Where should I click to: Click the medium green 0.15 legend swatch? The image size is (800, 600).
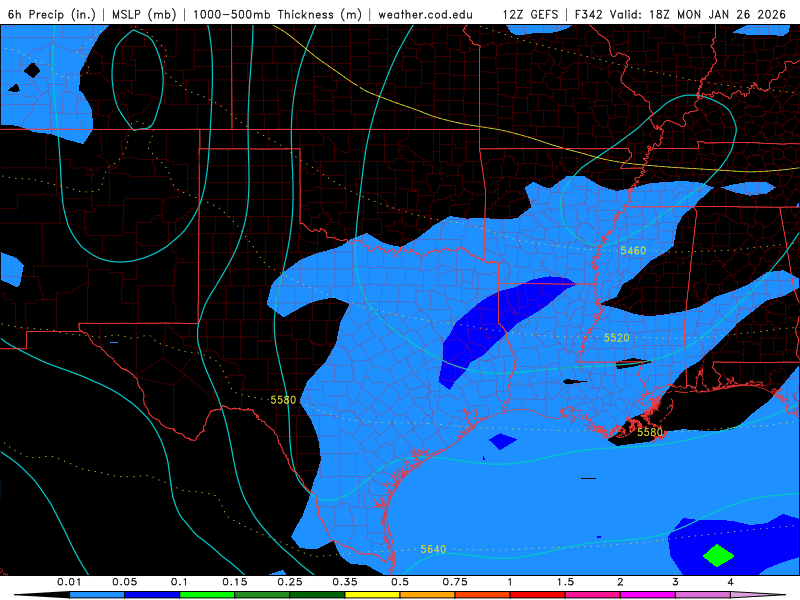[x=262, y=595]
